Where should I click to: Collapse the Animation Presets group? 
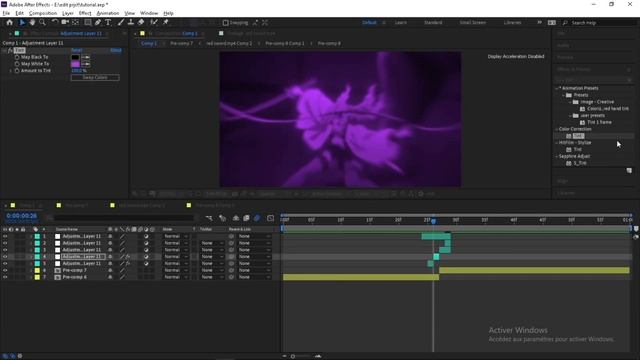[556, 88]
